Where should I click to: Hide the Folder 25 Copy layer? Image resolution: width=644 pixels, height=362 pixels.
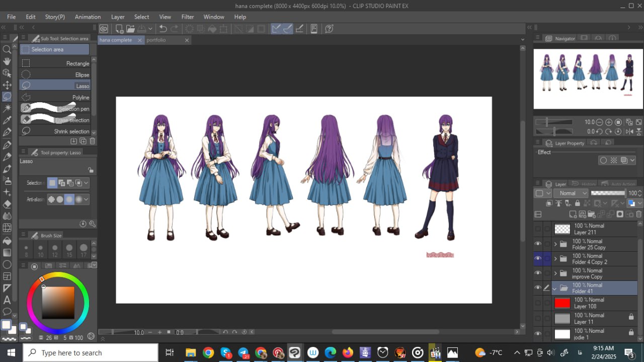click(x=538, y=244)
